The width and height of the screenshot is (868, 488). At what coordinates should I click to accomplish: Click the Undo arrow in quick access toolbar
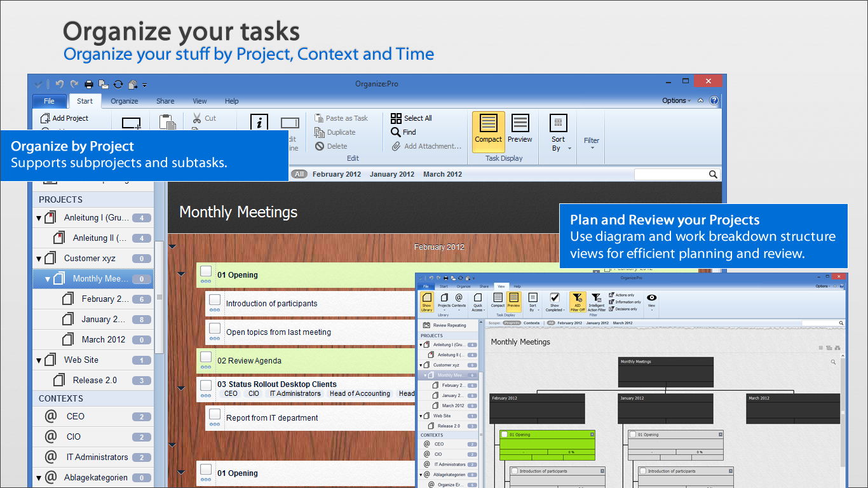pyautogui.click(x=59, y=84)
